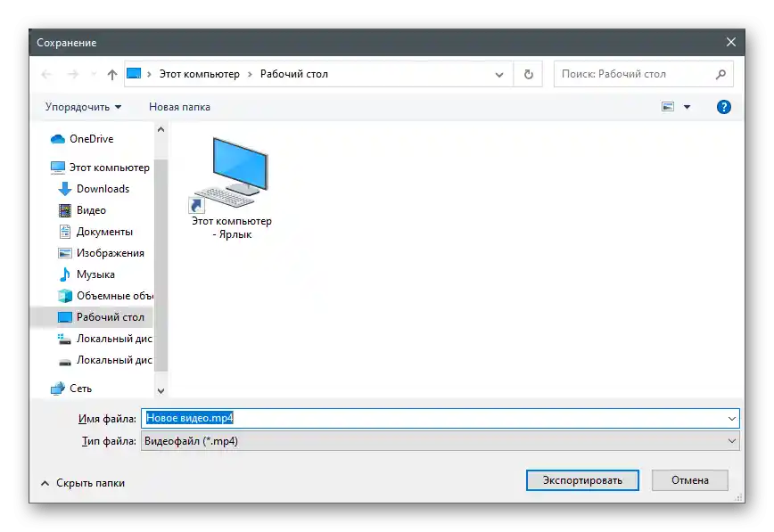Click the magnifier search icon
Screen dimensions: 774x532
[720, 74]
